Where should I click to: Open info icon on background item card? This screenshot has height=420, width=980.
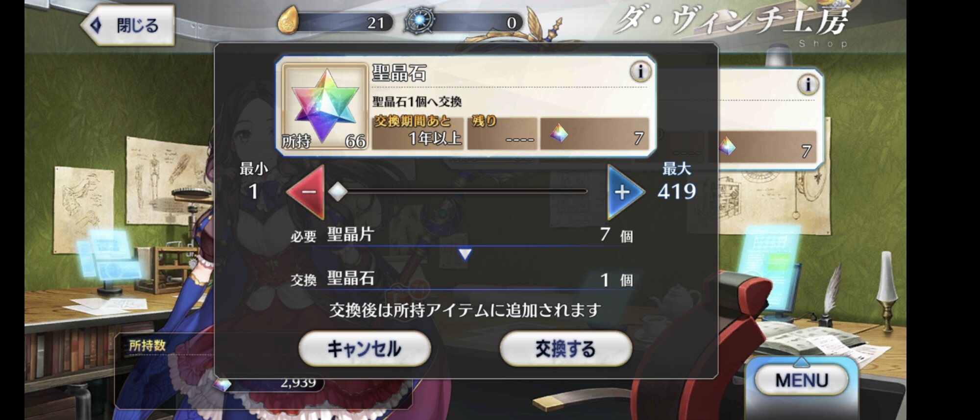click(808, 84)
